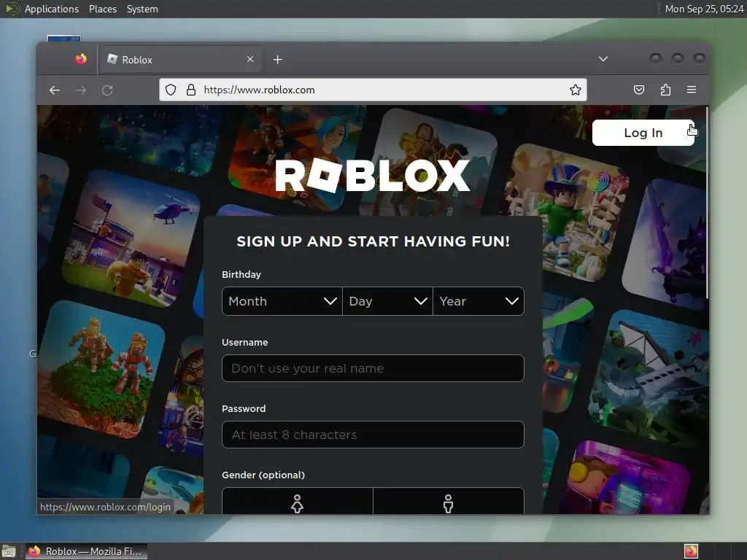Click the sign up heading text
The width and height of the screenshot is (747, 560).
(x=373, y=241)
